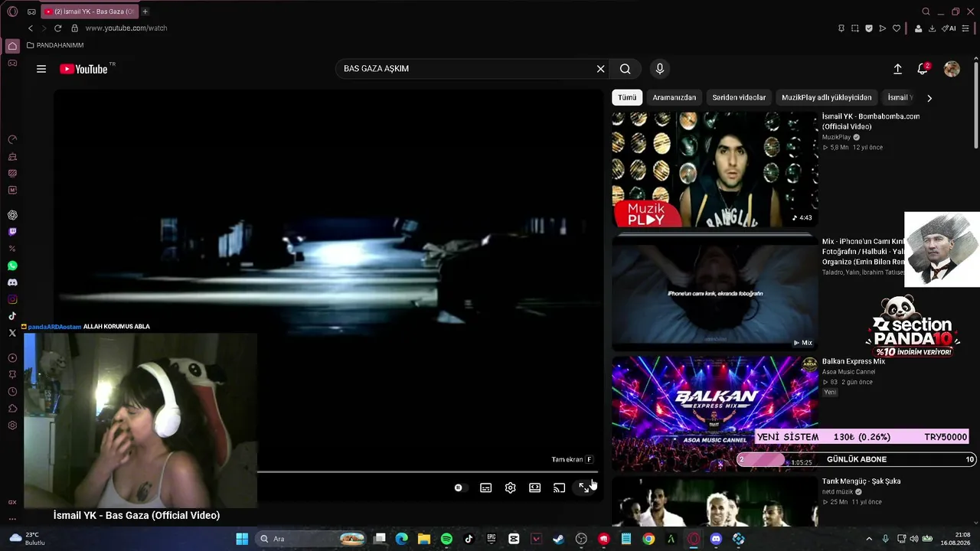Open the Twitch sidebar panel

pyautogui.click(x=12, y=232)
